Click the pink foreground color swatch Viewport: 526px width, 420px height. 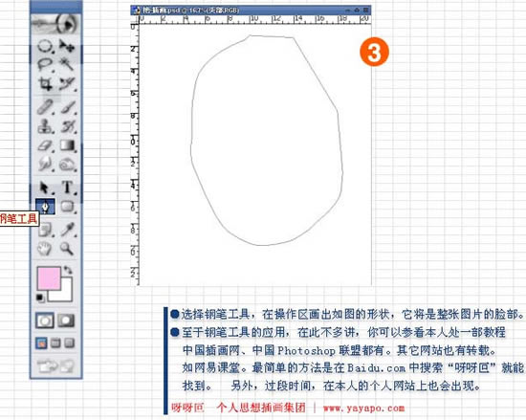49,277
